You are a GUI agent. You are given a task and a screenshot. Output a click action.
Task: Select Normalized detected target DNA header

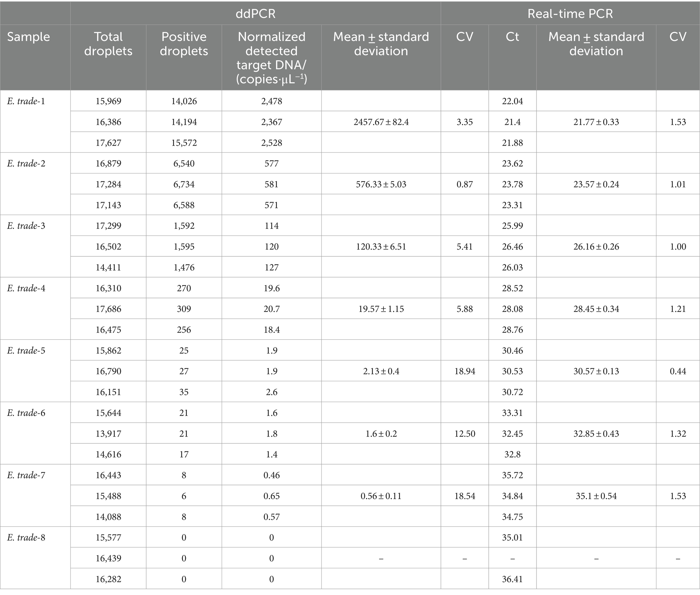pyautogui.click(x=271, y=58)
